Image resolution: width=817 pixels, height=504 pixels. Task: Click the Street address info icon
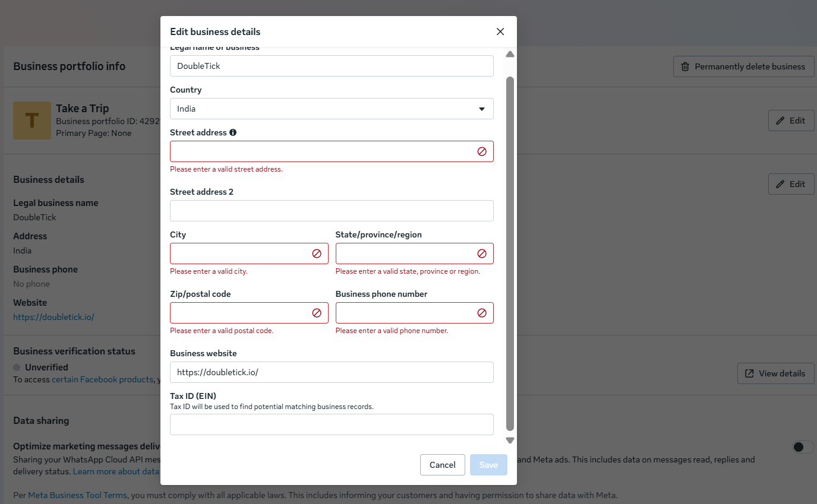[233, 132]
